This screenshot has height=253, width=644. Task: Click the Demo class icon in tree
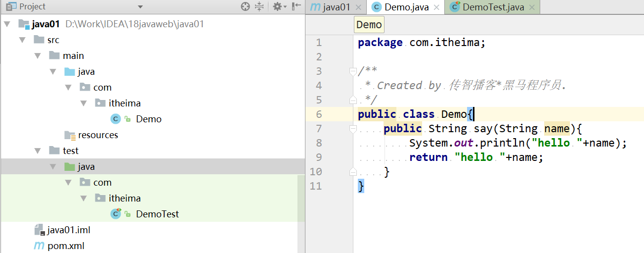[x=116, y=119]
